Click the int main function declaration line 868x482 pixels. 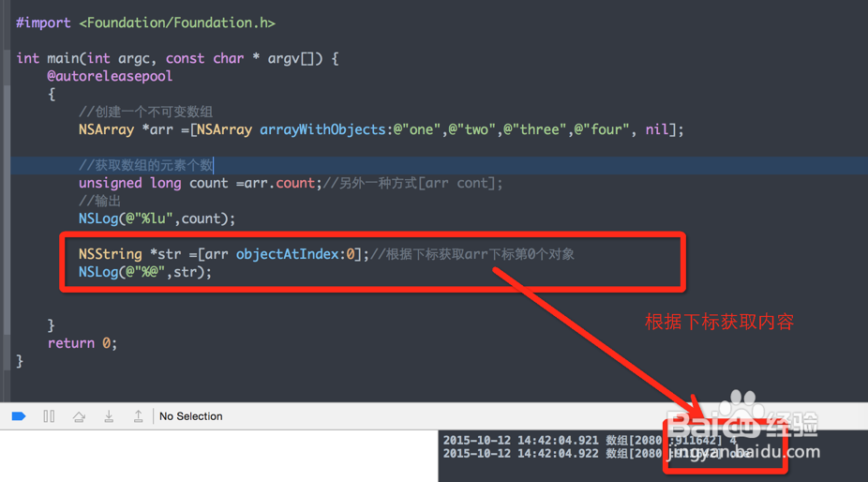(177, 58)
